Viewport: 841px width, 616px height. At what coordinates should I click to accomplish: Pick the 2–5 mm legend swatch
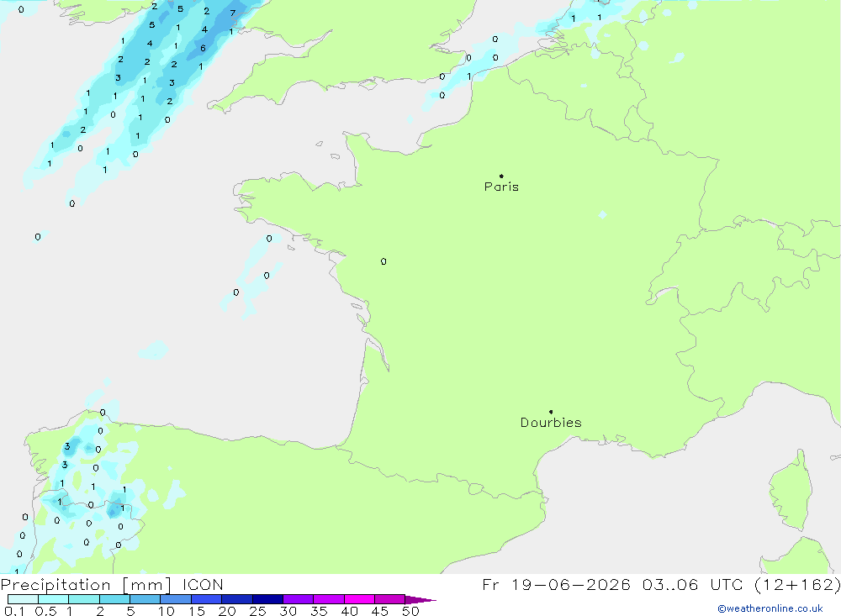coord(114,599)
